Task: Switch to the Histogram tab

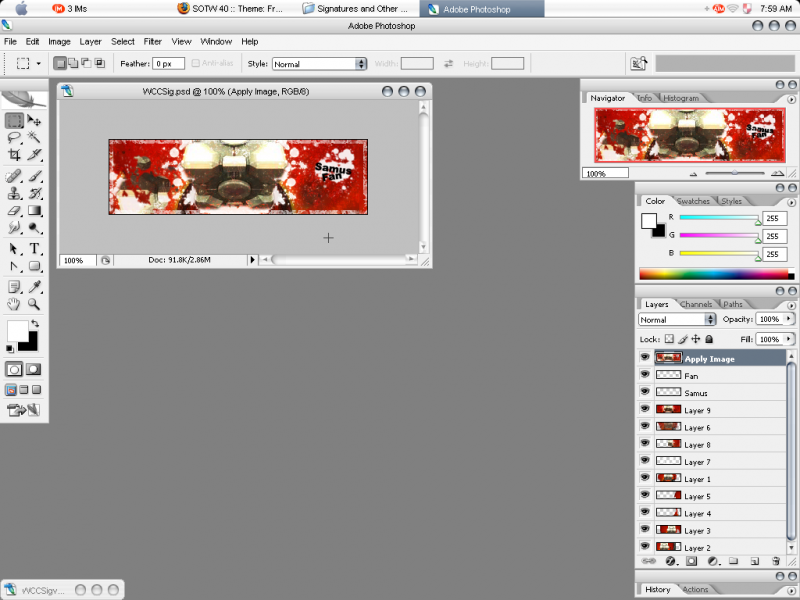Action: coord(681,98)
